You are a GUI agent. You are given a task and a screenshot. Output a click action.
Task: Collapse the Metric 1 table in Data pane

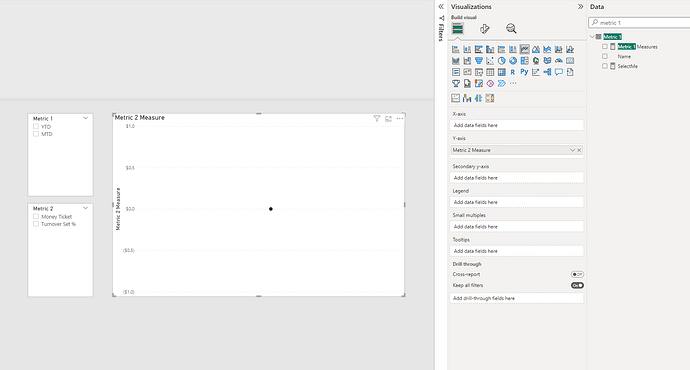pyautogui.click(x=592, y=37)
